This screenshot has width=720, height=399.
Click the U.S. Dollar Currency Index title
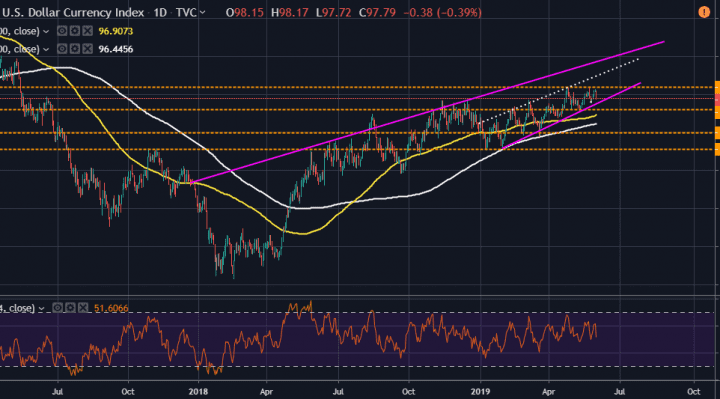[x=73, y=12]
